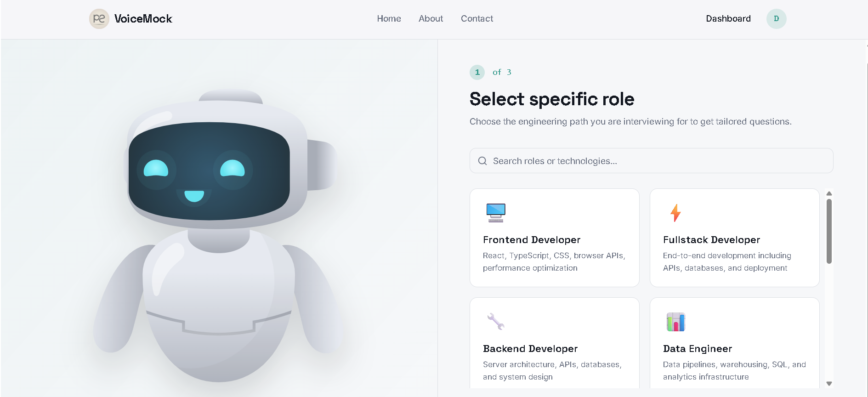Pick the Backend Developer title

(530, 349)
